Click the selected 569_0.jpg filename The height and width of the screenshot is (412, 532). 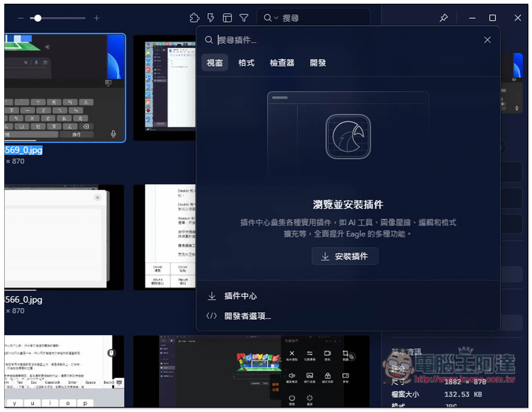[23, 150]
